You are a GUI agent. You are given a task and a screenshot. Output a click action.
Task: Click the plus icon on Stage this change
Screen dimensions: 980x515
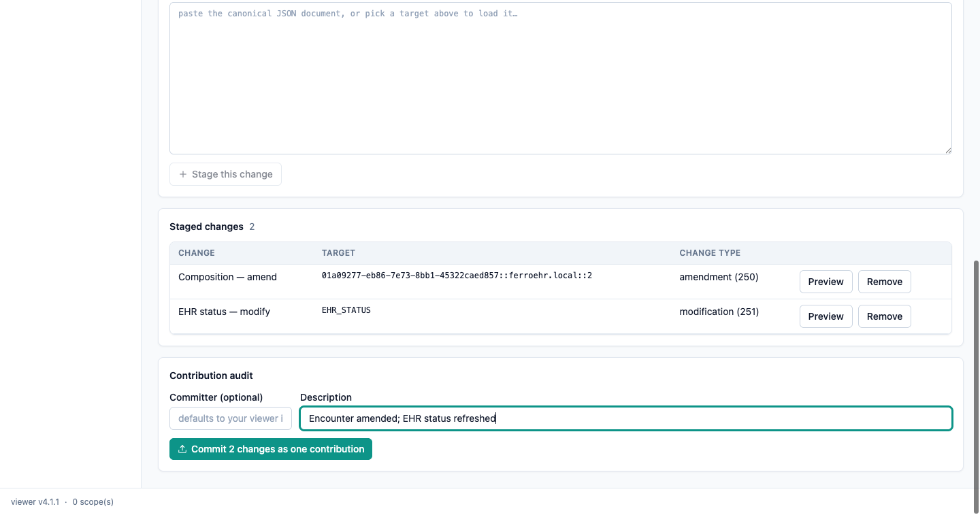[x=182, y=174]
